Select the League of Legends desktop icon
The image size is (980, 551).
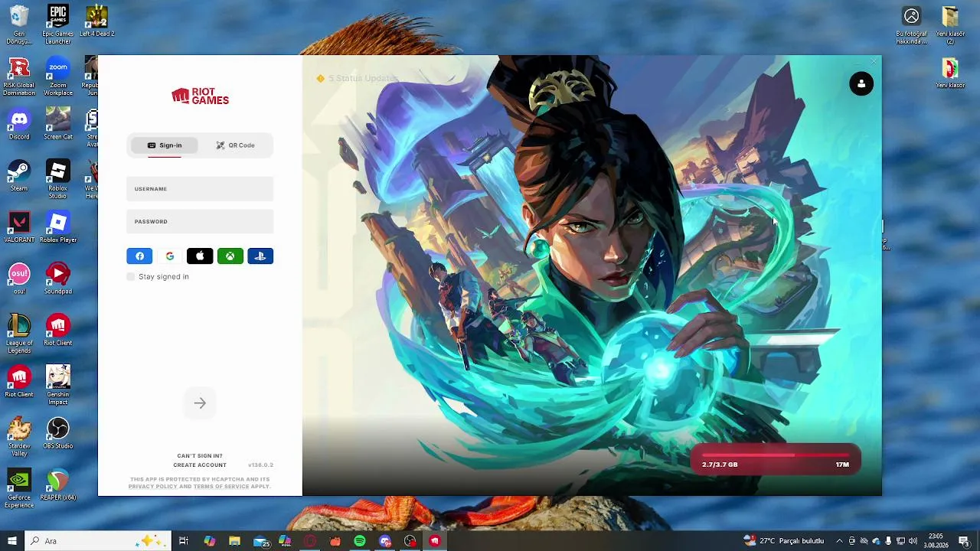[x=19, y=334]
